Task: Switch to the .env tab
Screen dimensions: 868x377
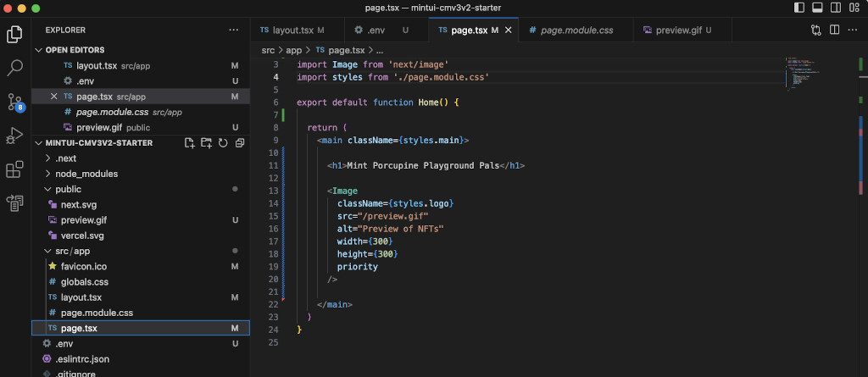Action: coord(387,30)
